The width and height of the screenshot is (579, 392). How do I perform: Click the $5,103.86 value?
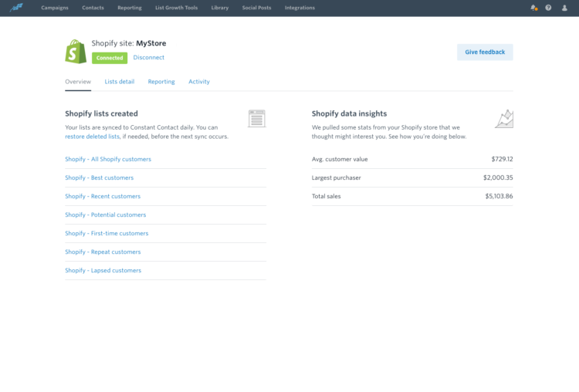tap(499, 196)
